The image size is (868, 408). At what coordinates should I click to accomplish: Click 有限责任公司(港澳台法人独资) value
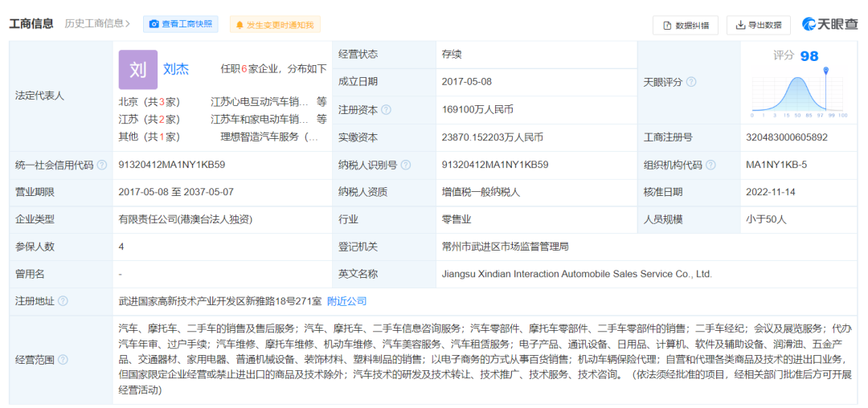pyautogui.click(x=186, y=219)
